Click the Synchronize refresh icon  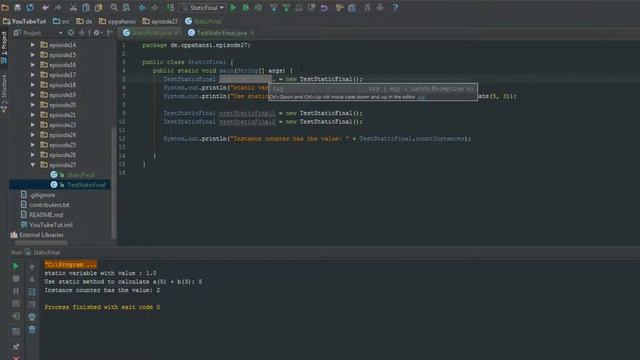click(x=30, y=7)
